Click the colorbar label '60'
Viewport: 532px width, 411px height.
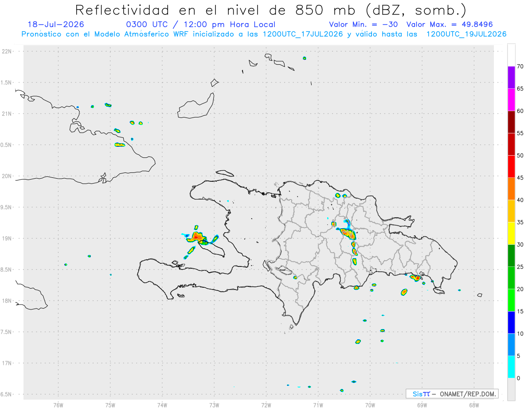click(x=520, y=111)
